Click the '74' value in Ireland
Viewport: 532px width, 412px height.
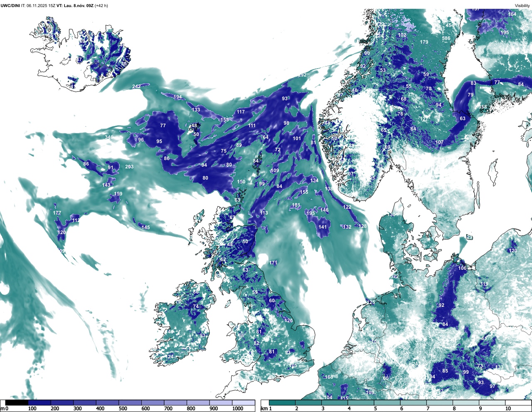click(x=196, y=306)
